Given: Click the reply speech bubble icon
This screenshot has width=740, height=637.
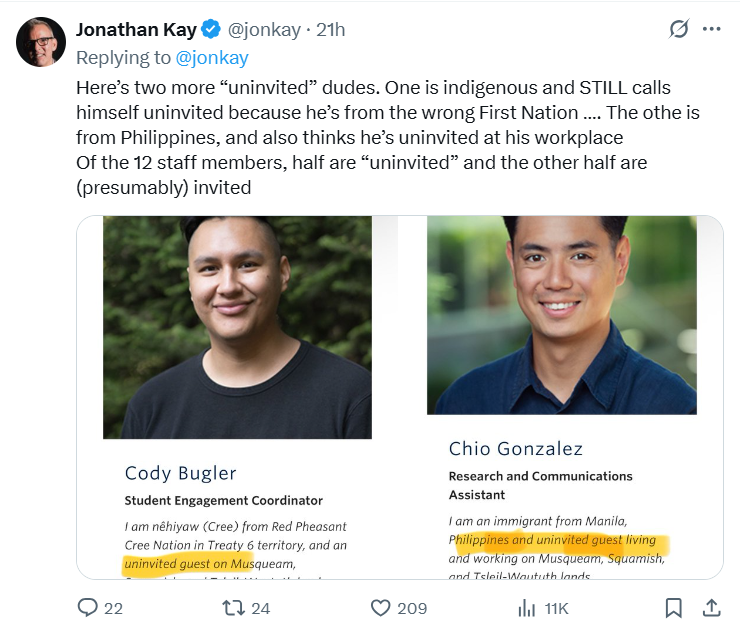Looking at the screenshot, I should 88,607.
